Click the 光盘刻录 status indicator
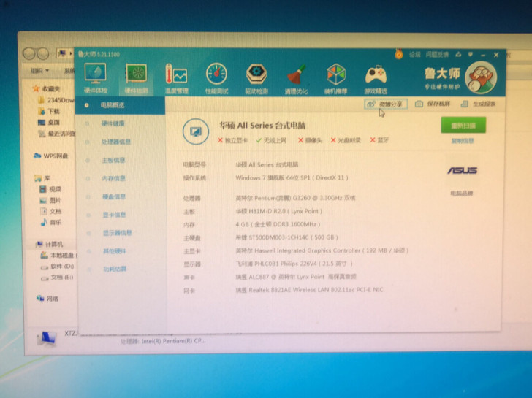The height and width of the screenshot is (398, 532). [346, 140]
